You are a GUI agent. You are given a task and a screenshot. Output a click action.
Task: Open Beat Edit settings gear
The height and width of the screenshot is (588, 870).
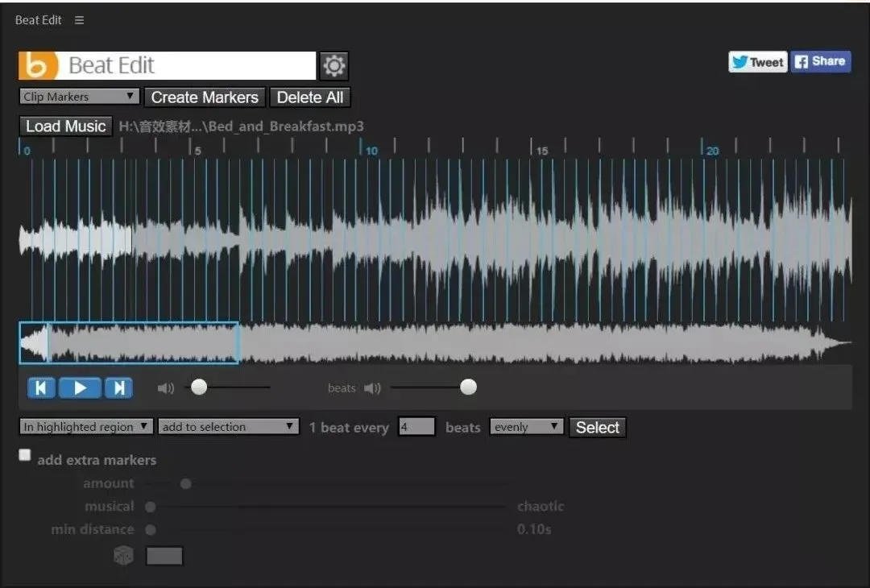[x=333, y=65]
